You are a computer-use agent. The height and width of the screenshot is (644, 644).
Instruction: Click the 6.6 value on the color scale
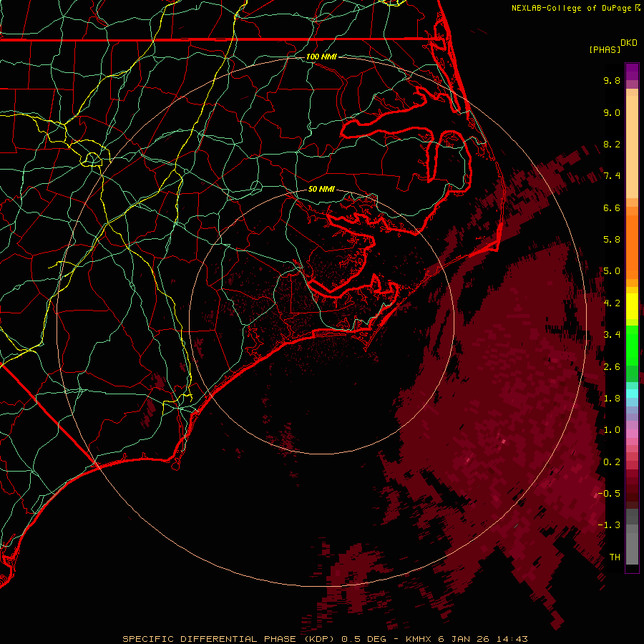point(612,208)
